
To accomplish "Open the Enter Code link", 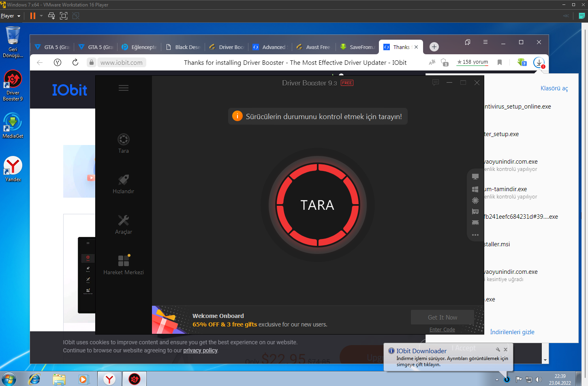I will 442,330.
